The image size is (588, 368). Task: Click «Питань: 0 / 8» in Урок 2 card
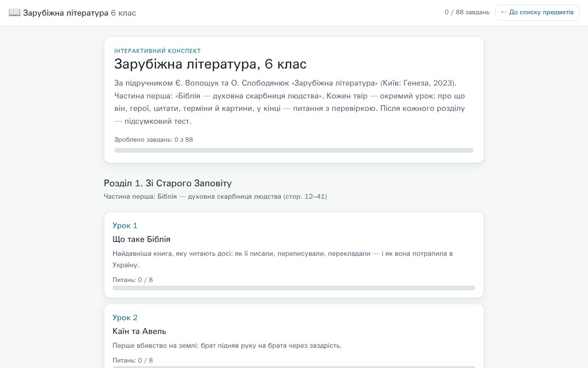[133, 360]
